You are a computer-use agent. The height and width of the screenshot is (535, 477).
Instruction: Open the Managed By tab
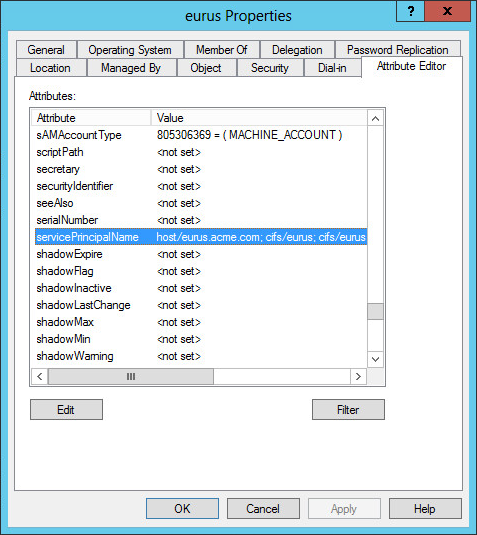(131, 68)
